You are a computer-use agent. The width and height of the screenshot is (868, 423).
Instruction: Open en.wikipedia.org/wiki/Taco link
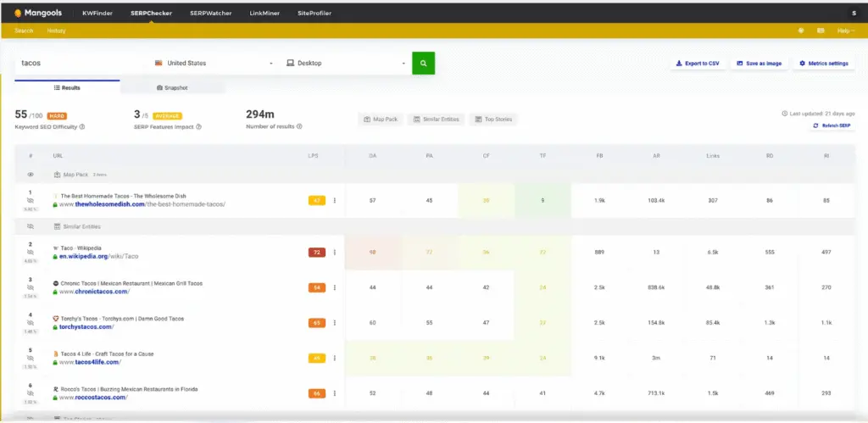pos(98,256)
